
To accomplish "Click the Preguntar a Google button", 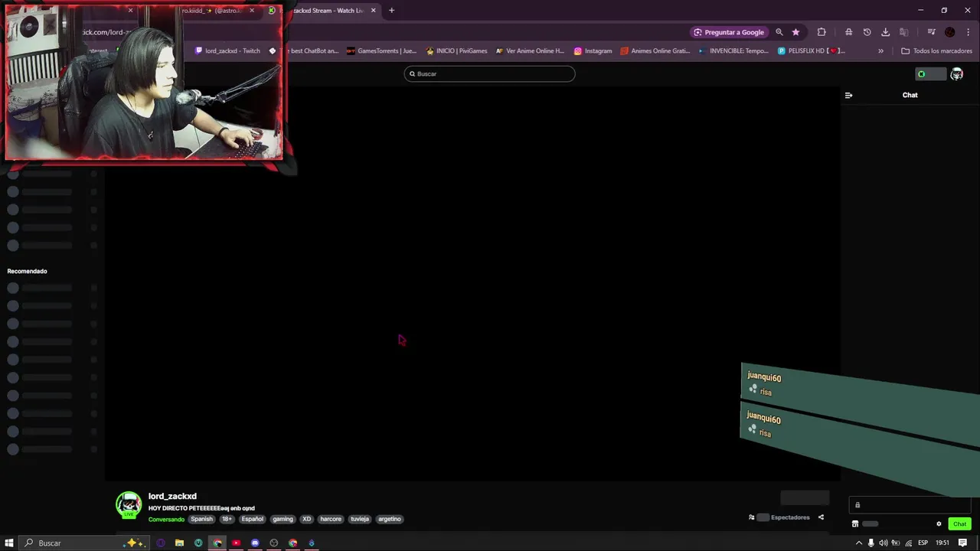I will click(729, 32).
